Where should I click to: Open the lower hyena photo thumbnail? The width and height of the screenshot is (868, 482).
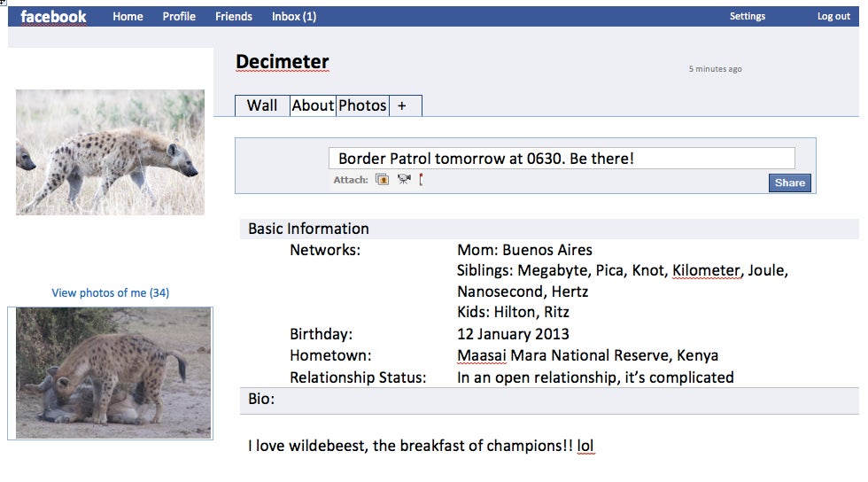coord(113,373)
